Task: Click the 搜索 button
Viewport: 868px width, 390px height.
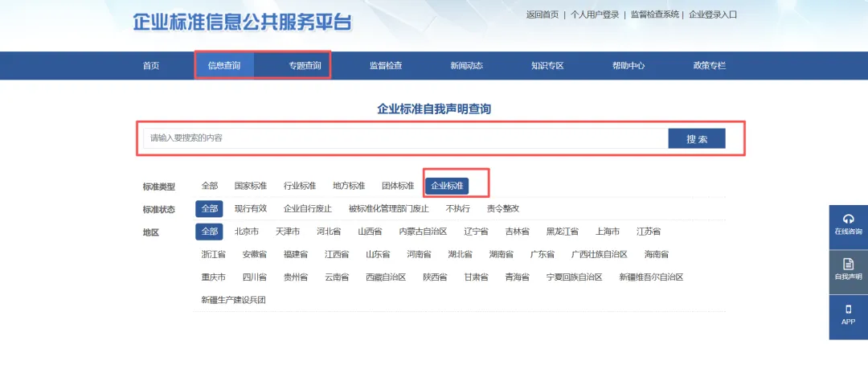Action: (x=696, y=138)
